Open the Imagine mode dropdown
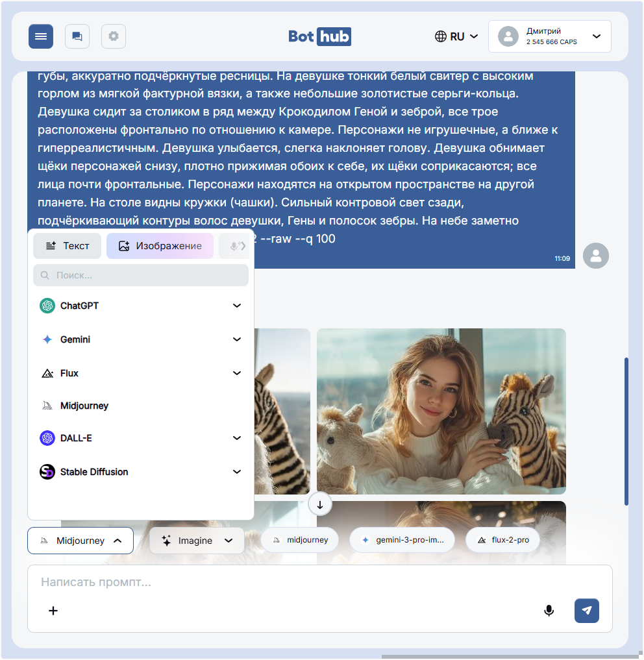The image size is (644, 660). [x=197, y=541]
